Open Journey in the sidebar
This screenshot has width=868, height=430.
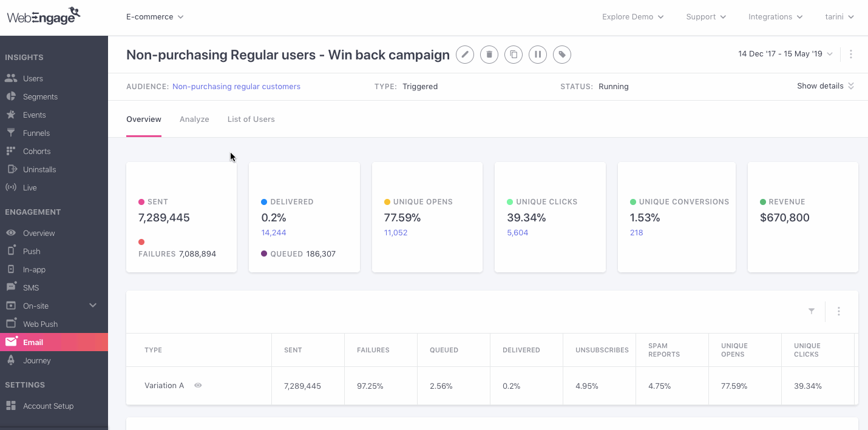[37, 360]
